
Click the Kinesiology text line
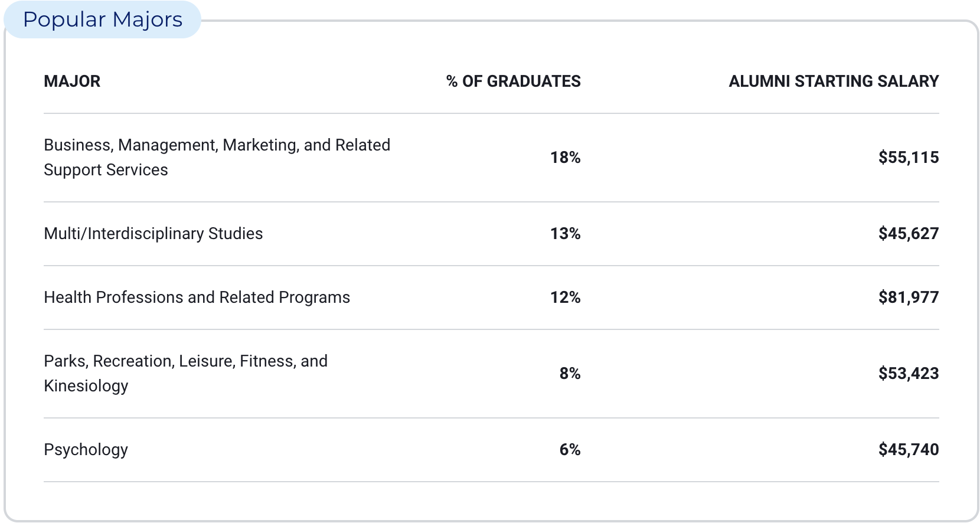86,386
